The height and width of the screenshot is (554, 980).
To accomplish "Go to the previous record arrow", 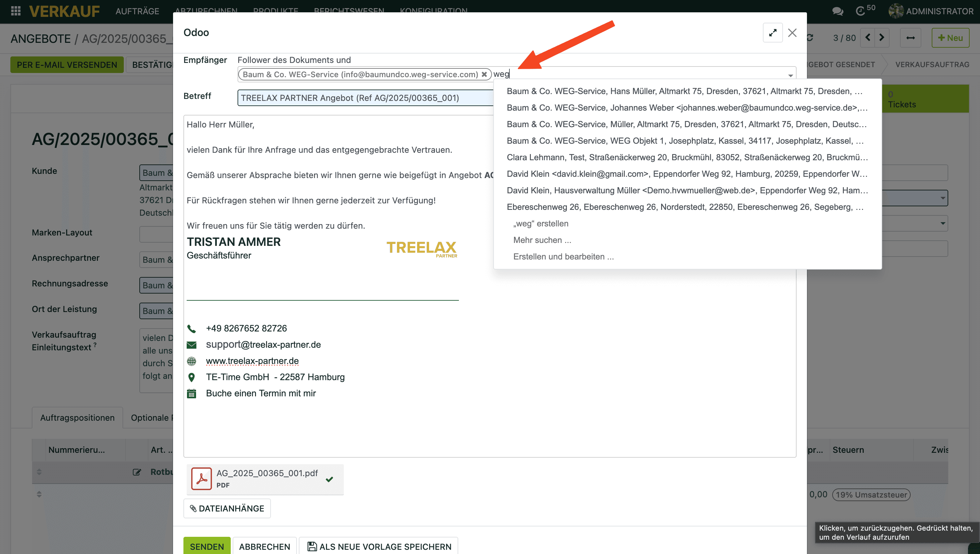I will coord(868,38).
